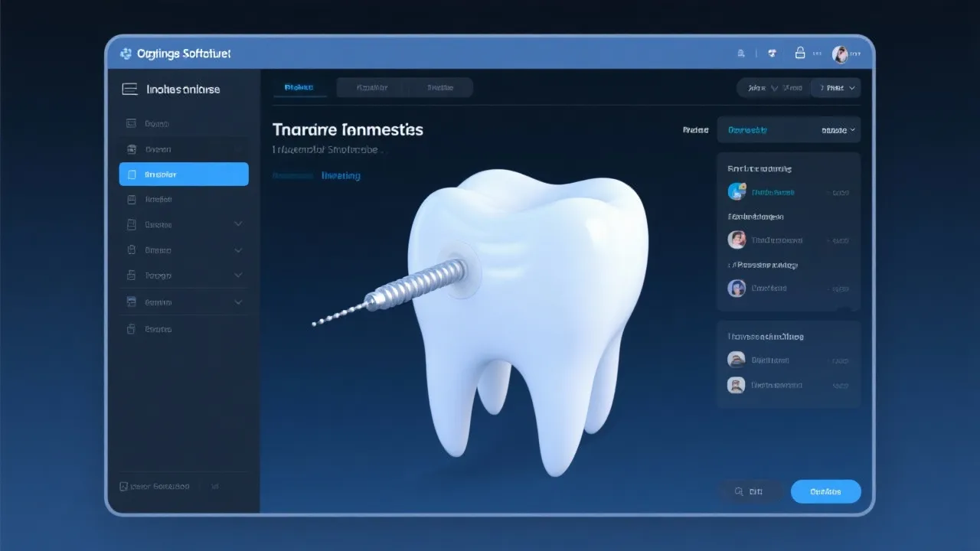Click icon of the first sidebar item

coord(130,123)
